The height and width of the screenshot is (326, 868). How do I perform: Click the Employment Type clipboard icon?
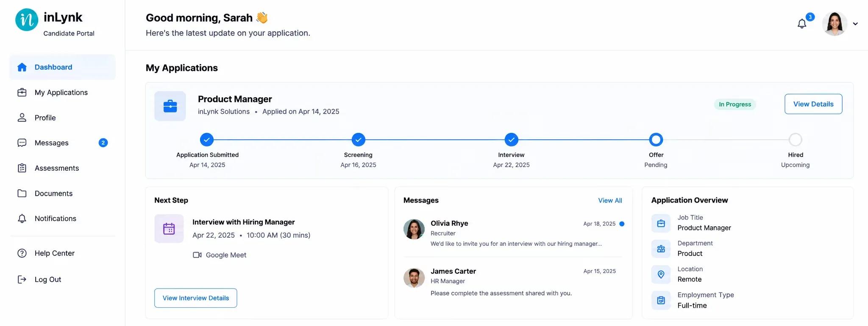point(661,301)
